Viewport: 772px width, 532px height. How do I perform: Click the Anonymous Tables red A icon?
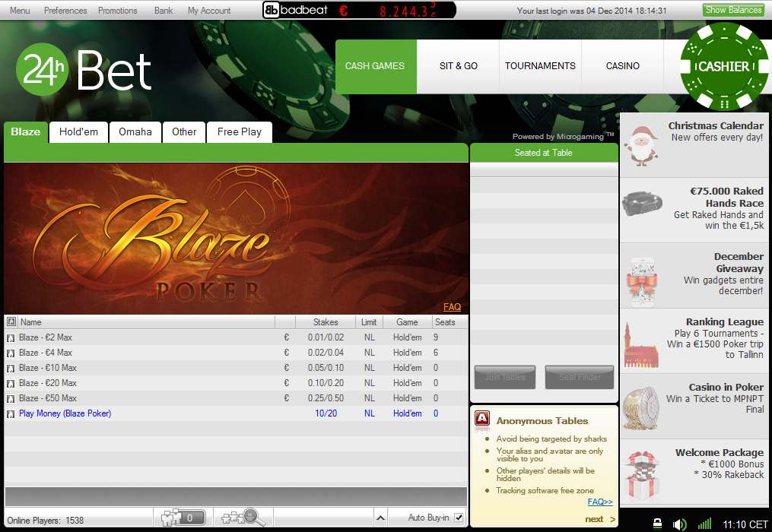pos(482,418)
